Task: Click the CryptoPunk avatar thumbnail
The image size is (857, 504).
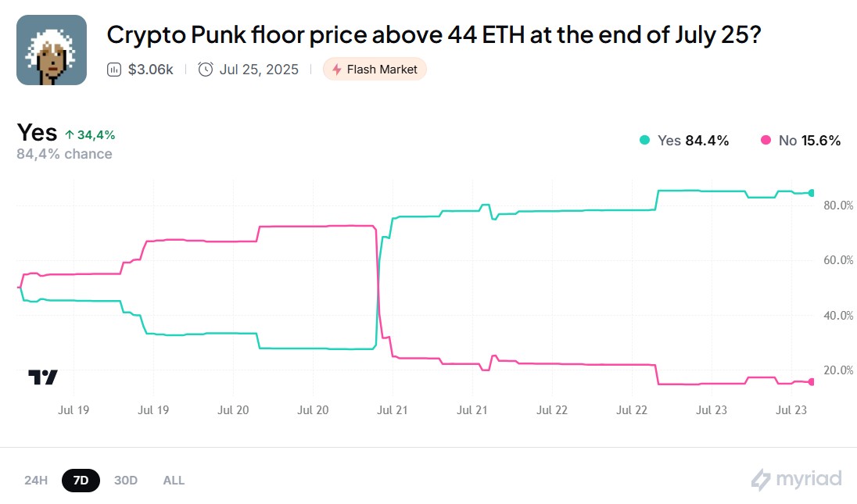Action: 51,49
